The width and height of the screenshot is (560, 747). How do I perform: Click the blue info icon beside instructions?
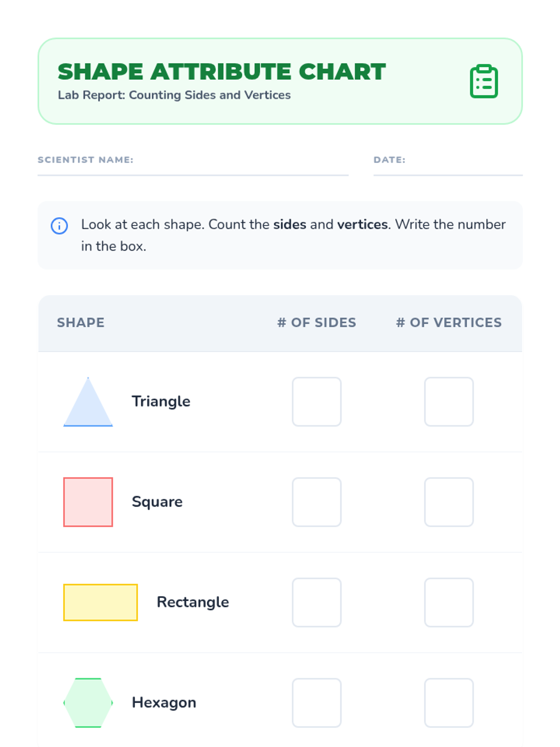pos(59,226)
